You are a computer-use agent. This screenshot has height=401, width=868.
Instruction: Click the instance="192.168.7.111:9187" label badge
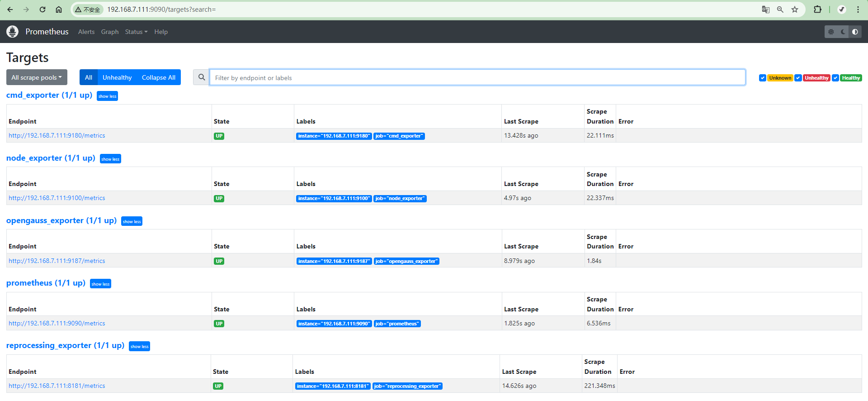[334, 261]
